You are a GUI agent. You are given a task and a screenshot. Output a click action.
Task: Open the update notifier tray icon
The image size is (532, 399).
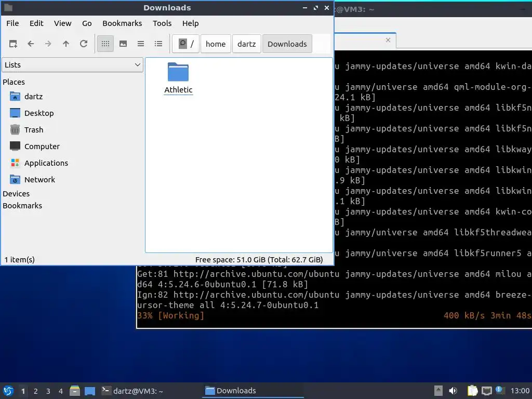[x=499, y=390]
